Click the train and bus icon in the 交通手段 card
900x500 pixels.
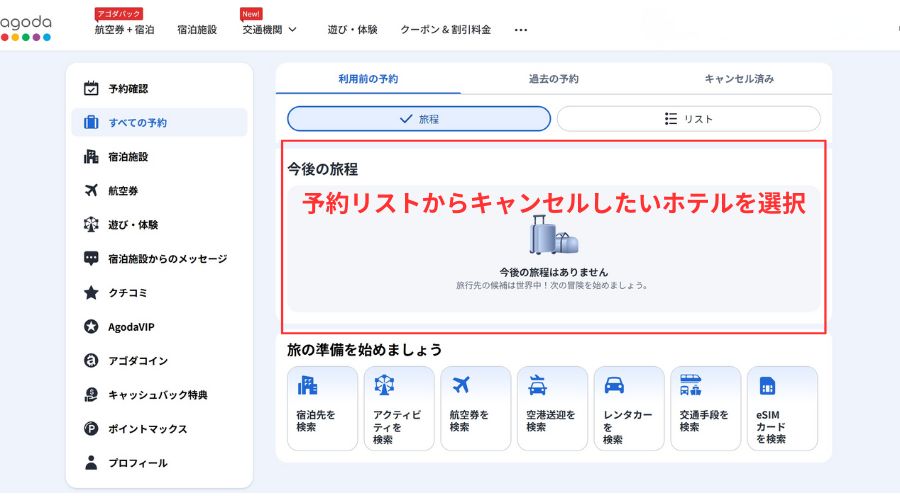(x=690, y=385)
